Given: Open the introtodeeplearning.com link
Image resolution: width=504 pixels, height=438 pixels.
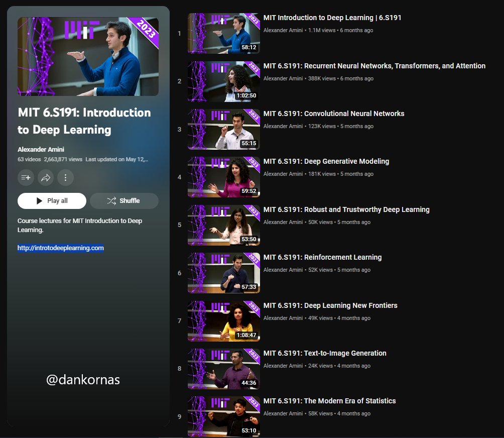Looking at the screenshot, I should point(60,248).
